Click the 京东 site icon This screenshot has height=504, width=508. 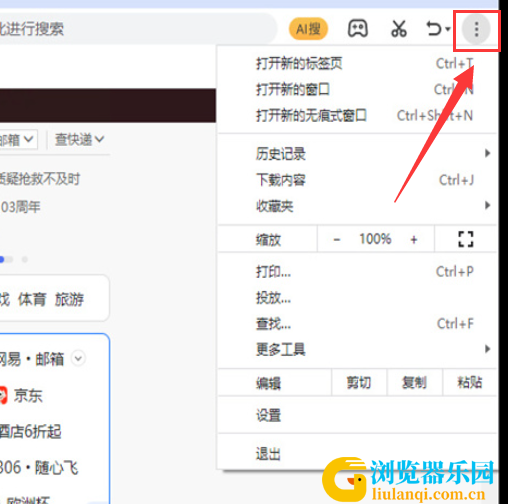click(3, 396)
